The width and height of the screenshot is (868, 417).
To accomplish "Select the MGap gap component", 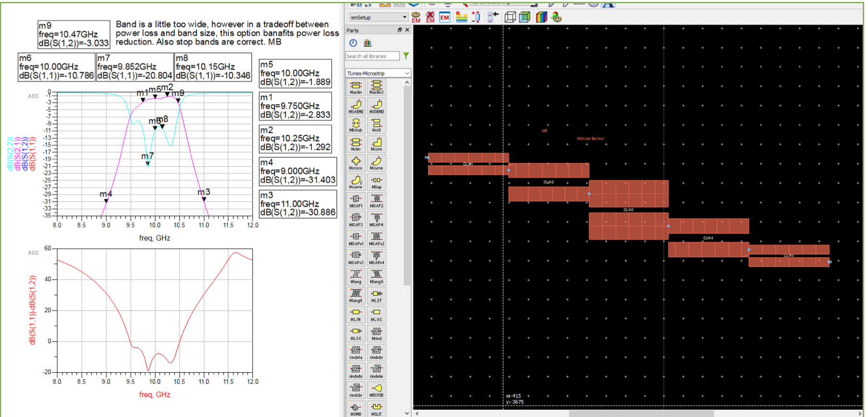I will click(x=377, y=182).
